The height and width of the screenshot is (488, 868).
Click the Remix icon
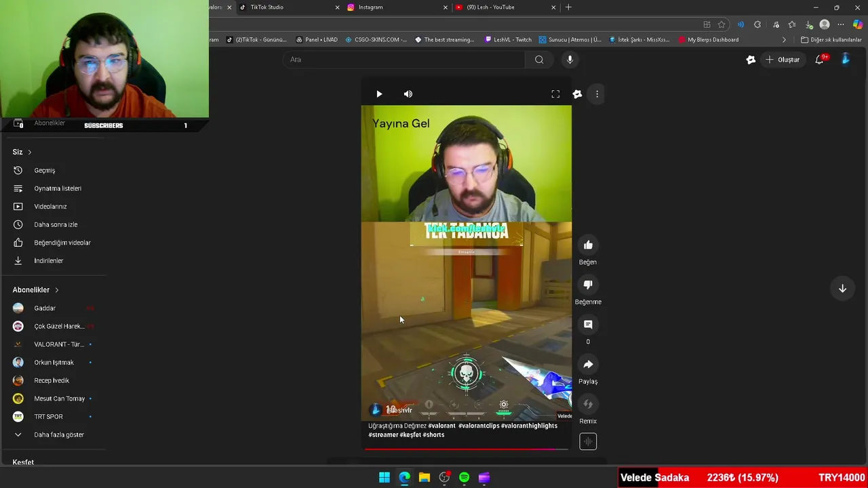[x=588, y=405]
